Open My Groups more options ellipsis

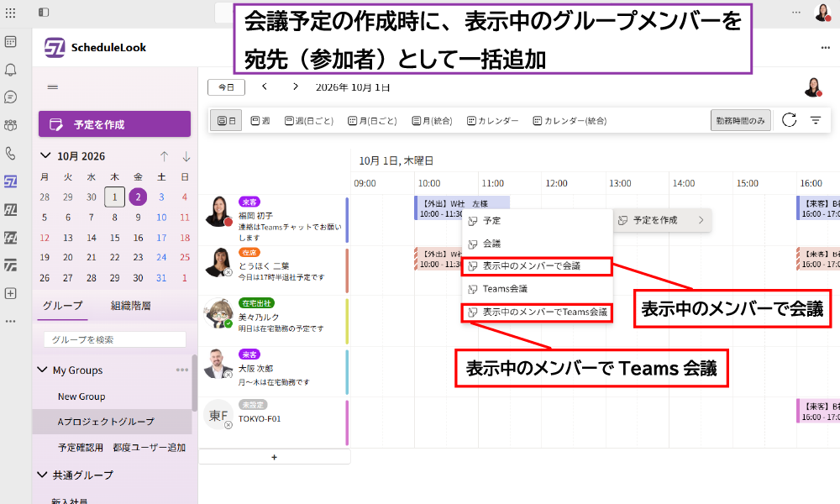point(182,370)
